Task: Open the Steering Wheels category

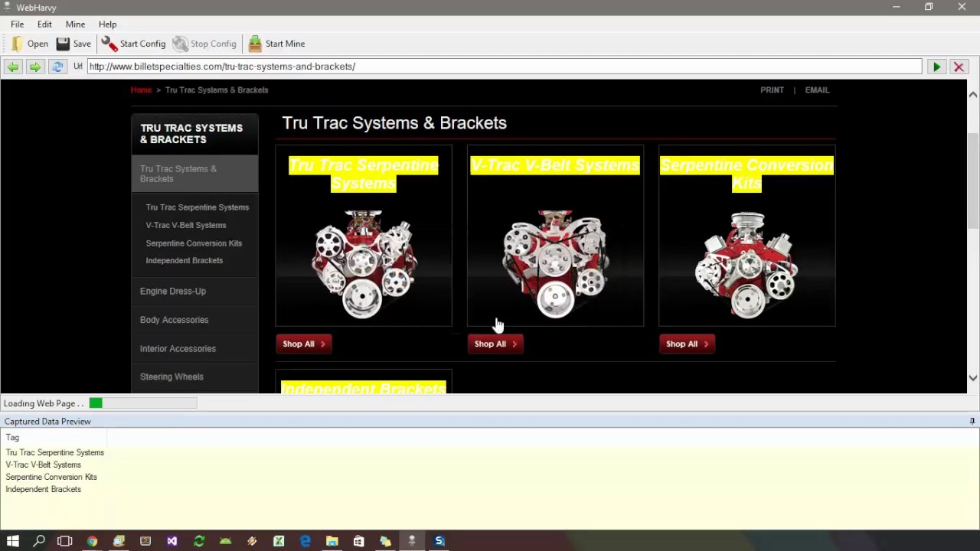Action: [x=171, y=377]
